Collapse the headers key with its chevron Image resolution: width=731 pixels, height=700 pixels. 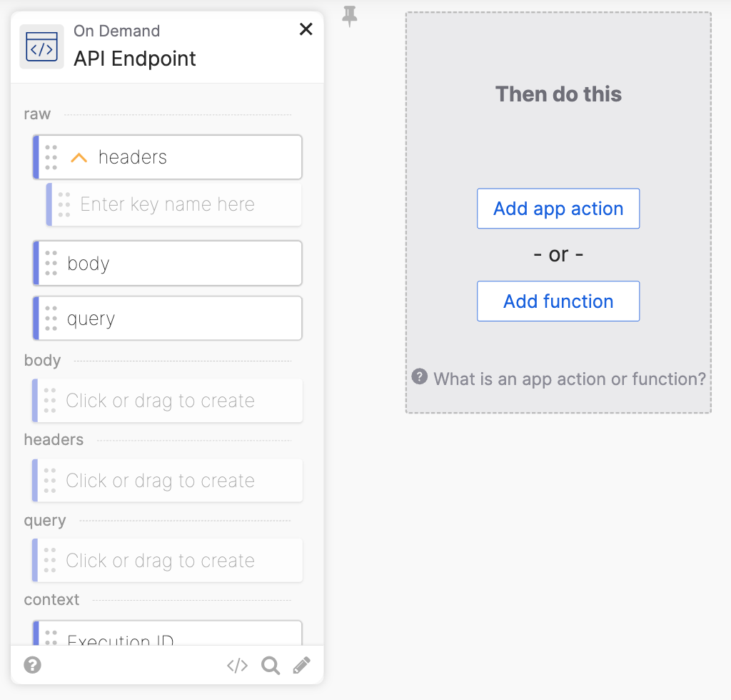coord(79,156)
